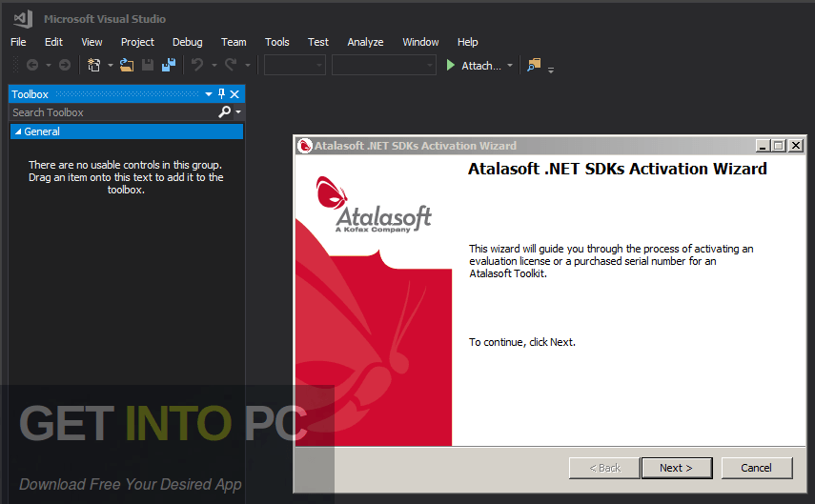Open the Window menu

click(420, 42)
